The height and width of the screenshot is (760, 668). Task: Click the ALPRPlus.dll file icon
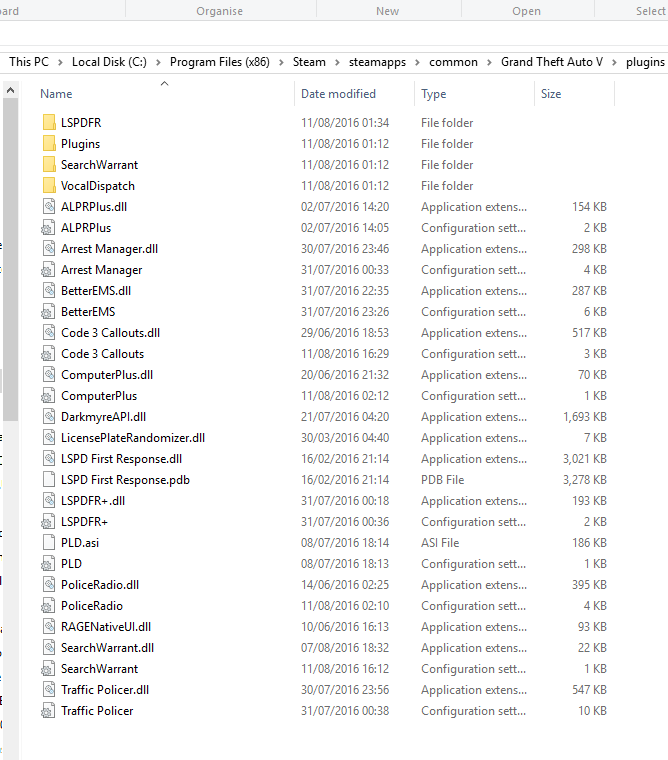[x=49, y=206]
